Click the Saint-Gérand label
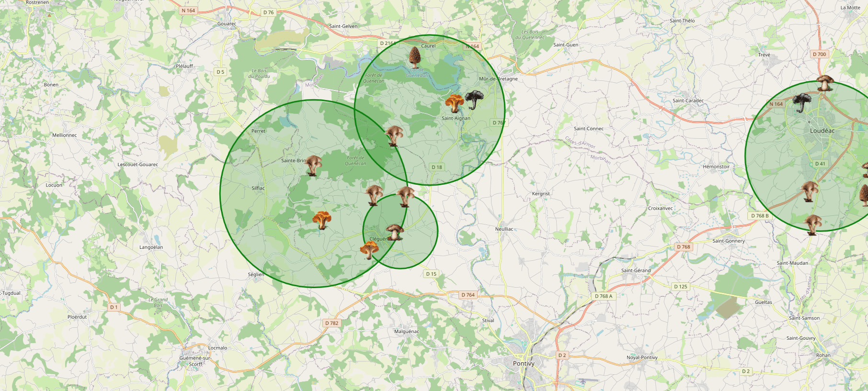This screenshot has width=868, height=391. 636,270
